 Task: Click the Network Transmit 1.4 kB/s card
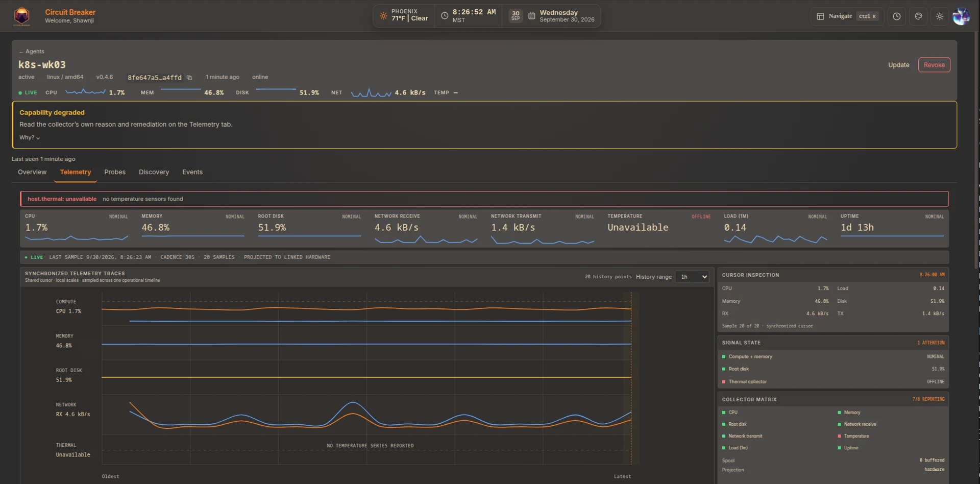pyautogui.click(x=543, y=228)
